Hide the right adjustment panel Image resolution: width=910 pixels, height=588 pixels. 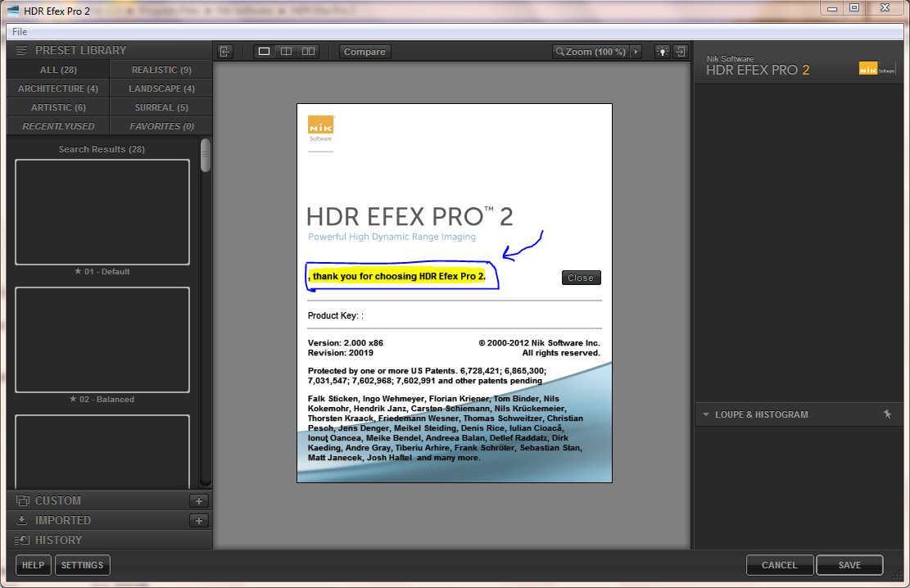click(x=680, y=52)
